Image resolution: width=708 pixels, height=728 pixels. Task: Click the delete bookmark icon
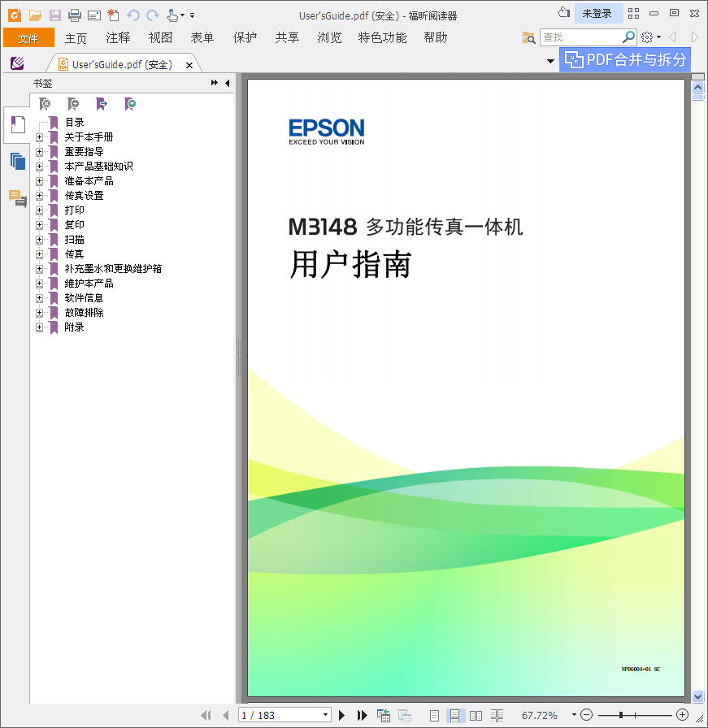click(x=45, y=104)
